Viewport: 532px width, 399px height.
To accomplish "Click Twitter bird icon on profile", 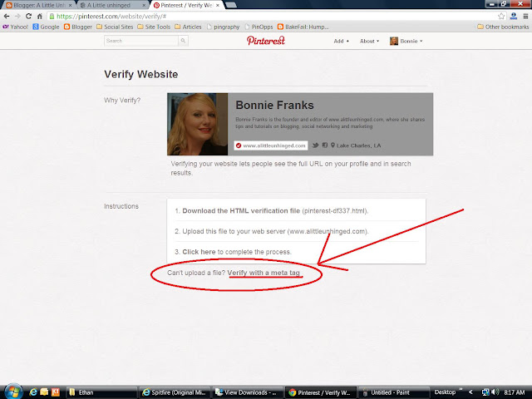I will [x=315, y=145].
